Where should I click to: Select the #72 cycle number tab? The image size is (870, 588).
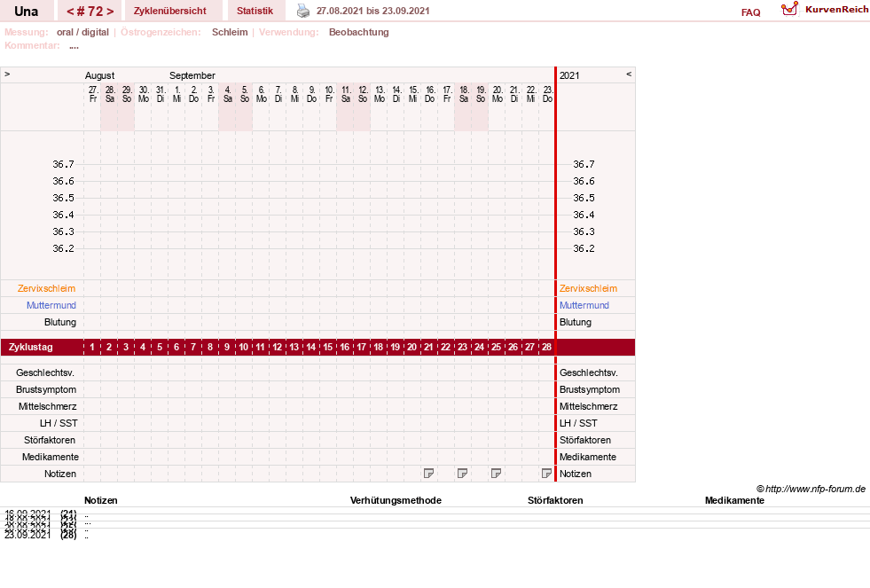[90, 12]
